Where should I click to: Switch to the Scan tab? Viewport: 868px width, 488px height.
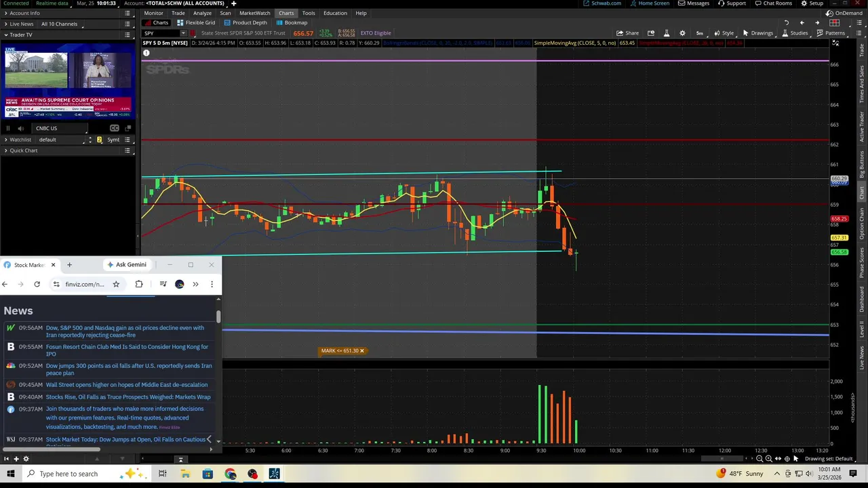click(x=225, y=13)
